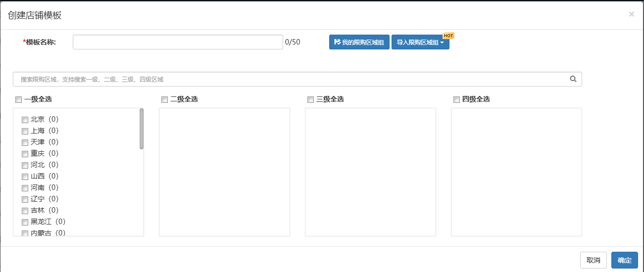Focus the 搜索限购区域 search box
Screen dimensions: 644x272
[292, 79]
